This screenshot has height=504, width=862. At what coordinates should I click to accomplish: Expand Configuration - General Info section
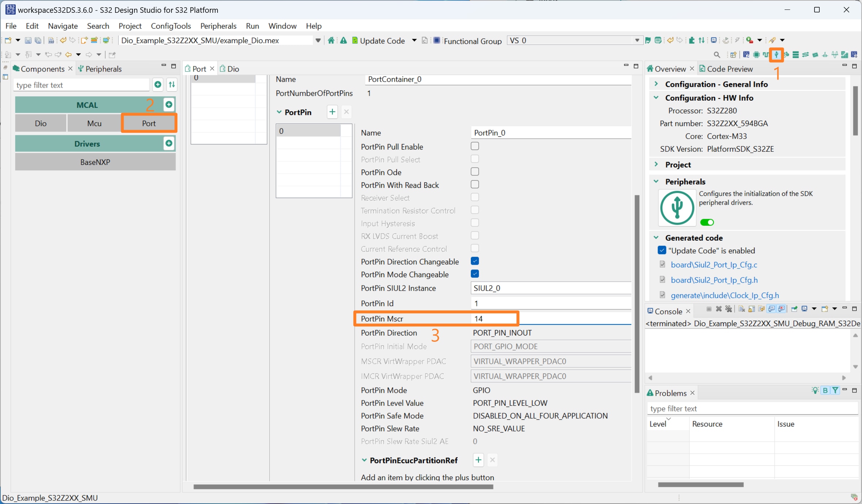(x=656, y=84)
